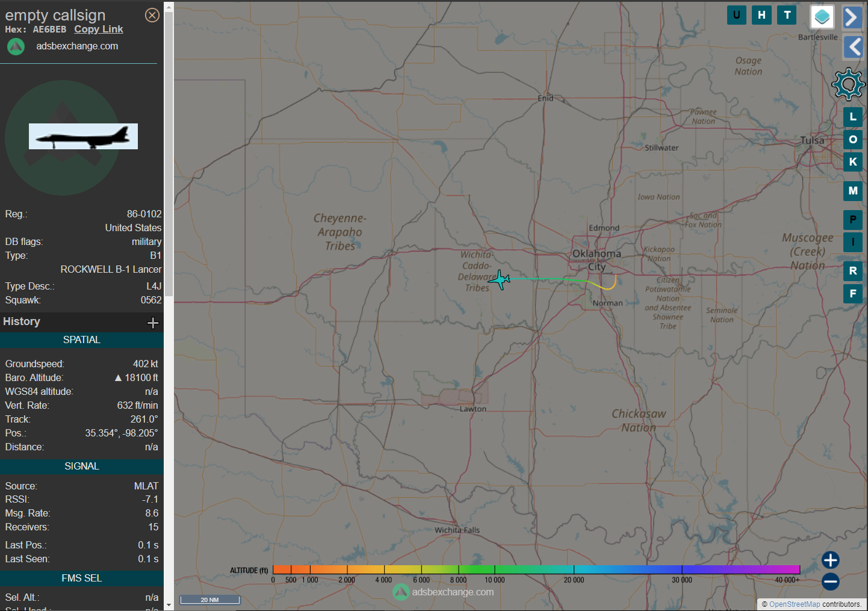This screenshot has height=611, width=868.
Task: Toggle the L map button
Action: tap(853, 117)
